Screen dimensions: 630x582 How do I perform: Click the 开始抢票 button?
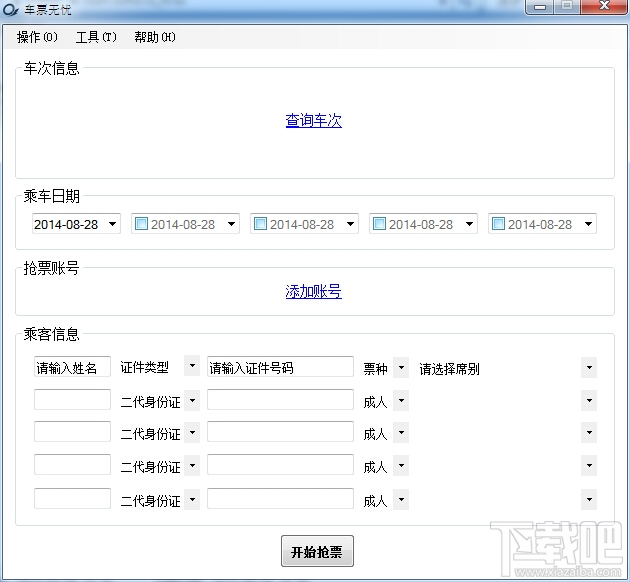coord(317,551)
